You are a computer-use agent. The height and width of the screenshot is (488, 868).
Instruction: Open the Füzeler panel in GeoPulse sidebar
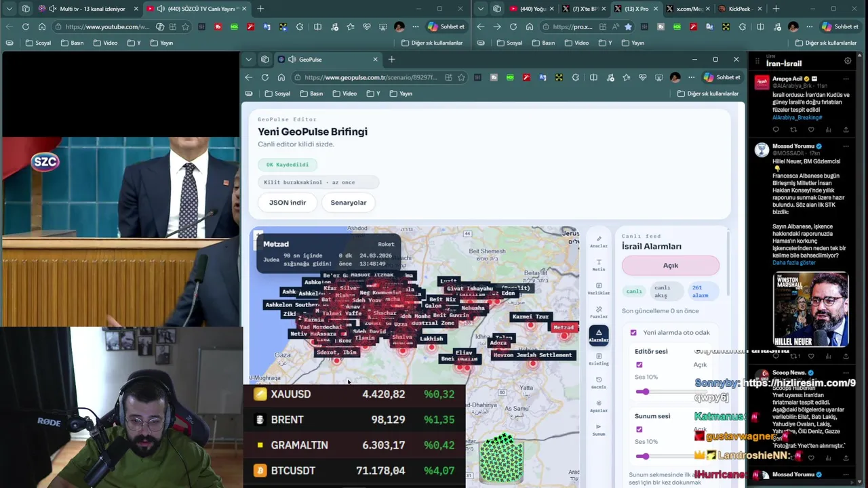pyautogui.click(x=599, y=312)
